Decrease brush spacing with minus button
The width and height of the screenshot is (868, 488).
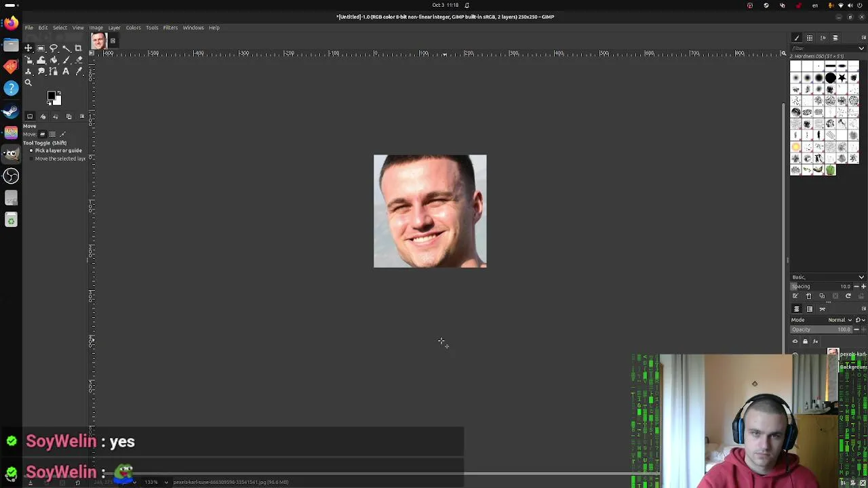coord(856,287)
